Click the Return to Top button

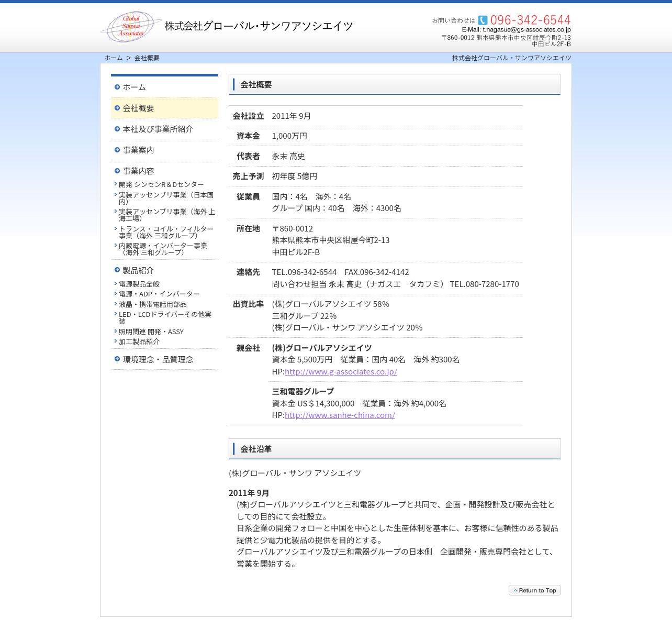click(x=535, y=590)
